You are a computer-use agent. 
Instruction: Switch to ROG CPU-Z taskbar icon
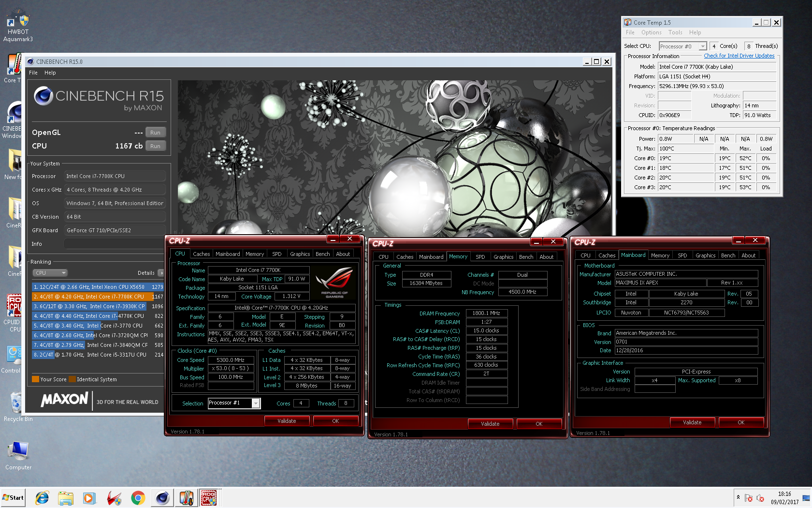(x=209, y=498)
